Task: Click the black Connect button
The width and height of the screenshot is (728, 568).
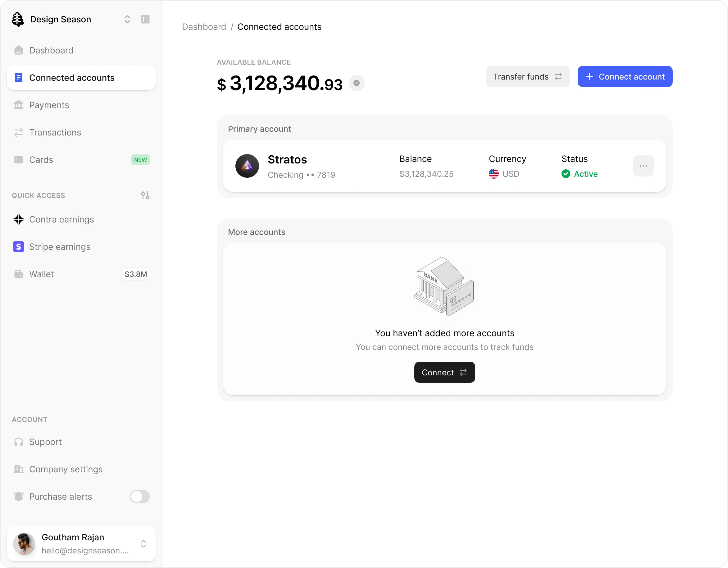Action: [x=444, y=372]
